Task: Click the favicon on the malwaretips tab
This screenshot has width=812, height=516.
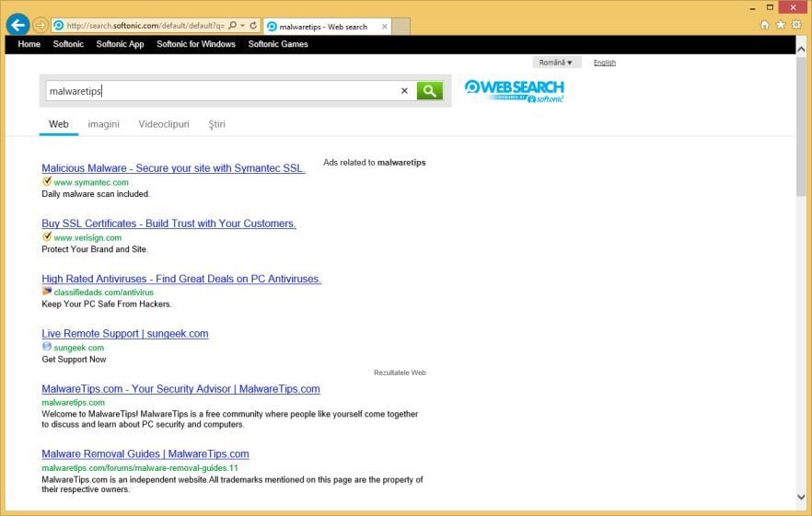Action: point(272,27)
